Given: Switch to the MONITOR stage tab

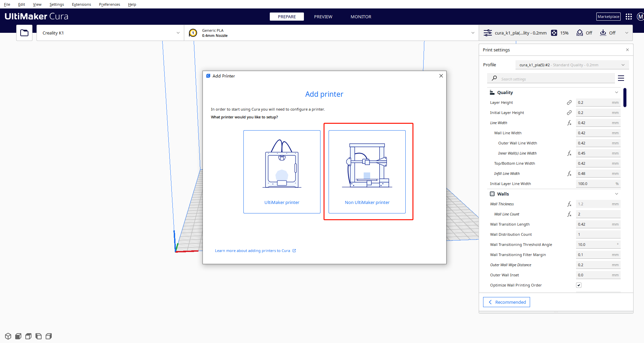Looking at the screenshot, I should point(361,17).
